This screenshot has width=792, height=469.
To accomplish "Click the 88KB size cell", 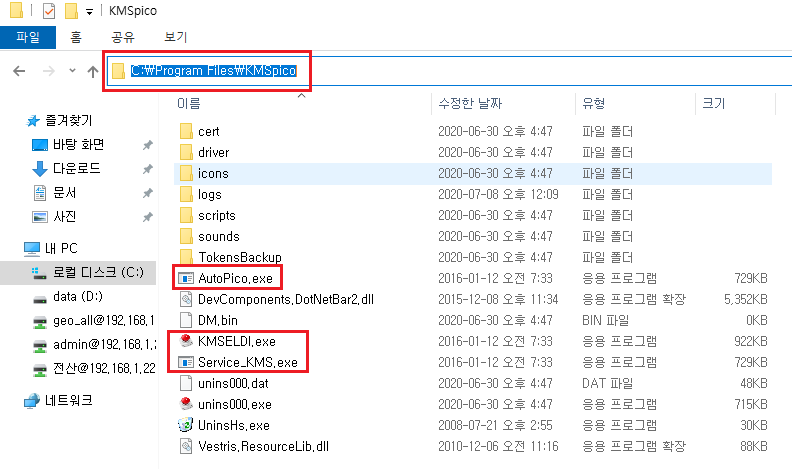I will pyautogui.click(x=754, y=446).
